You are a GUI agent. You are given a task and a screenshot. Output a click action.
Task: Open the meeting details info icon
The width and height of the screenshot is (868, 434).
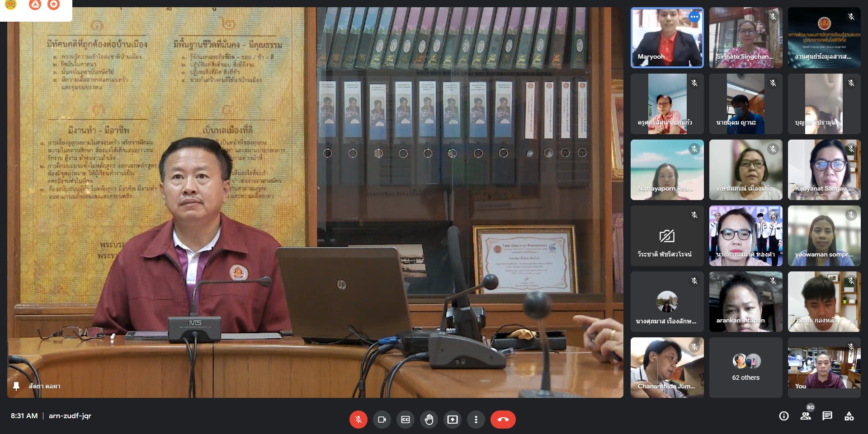tap(784, 416)
